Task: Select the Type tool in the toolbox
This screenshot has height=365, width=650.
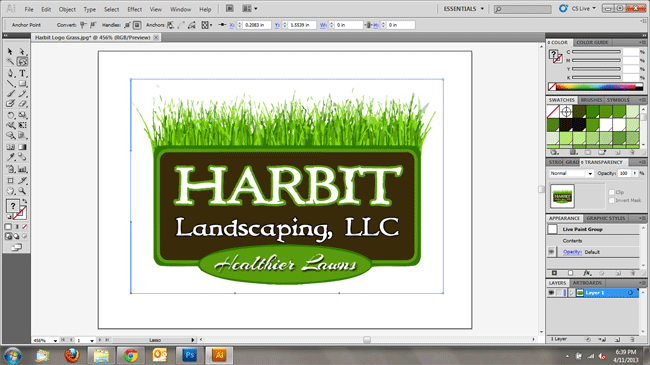Action: (x=23, y=73)
